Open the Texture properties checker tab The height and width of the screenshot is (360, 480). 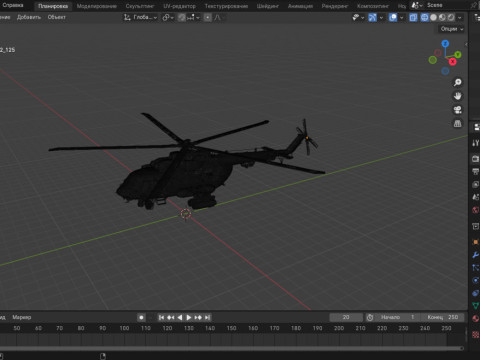(476, 334)
